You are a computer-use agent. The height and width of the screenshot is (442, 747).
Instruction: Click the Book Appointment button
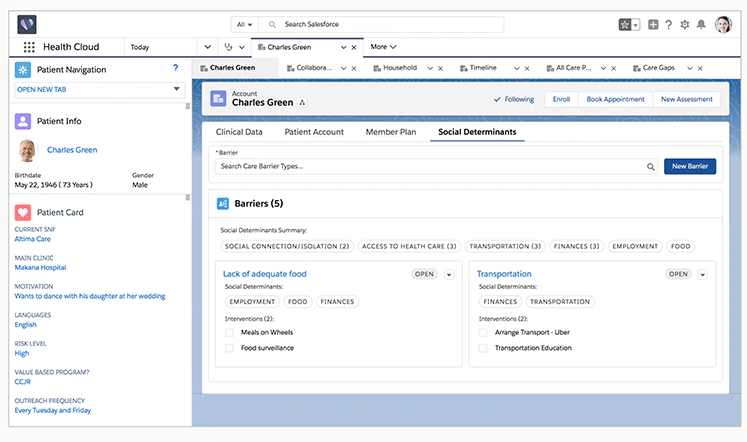pyautogui.click(x=615, y=99)
